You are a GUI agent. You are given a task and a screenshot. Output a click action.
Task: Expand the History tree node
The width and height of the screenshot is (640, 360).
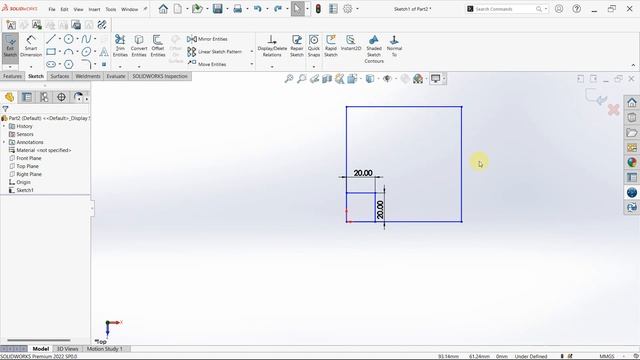point(4,126)
